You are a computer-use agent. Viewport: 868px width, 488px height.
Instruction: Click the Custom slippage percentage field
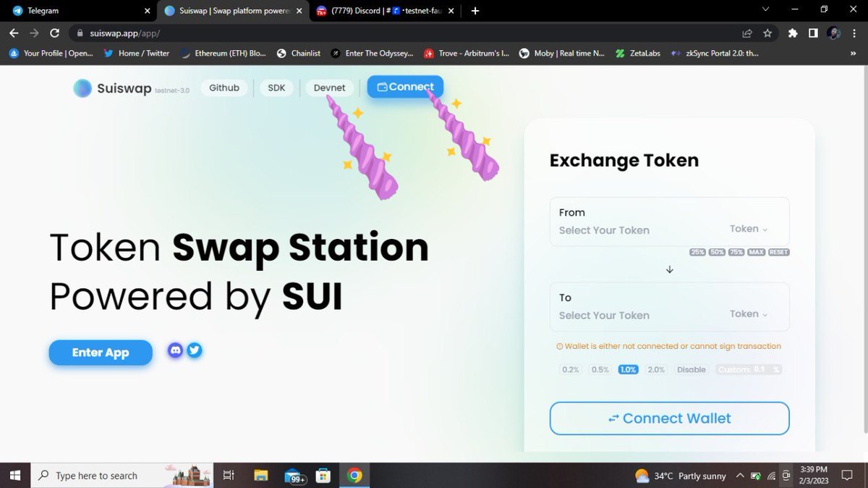(749, 369)
